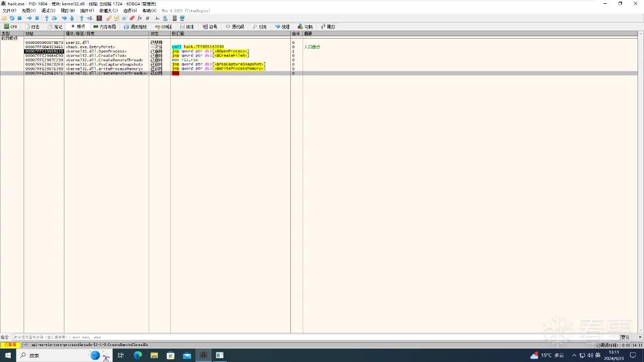
Task: Click the restart debugging toolbar icon
Action: (12, 18)
